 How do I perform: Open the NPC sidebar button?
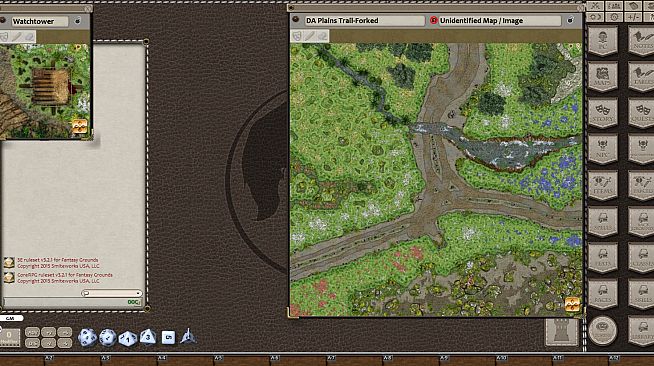coord(603,149)
